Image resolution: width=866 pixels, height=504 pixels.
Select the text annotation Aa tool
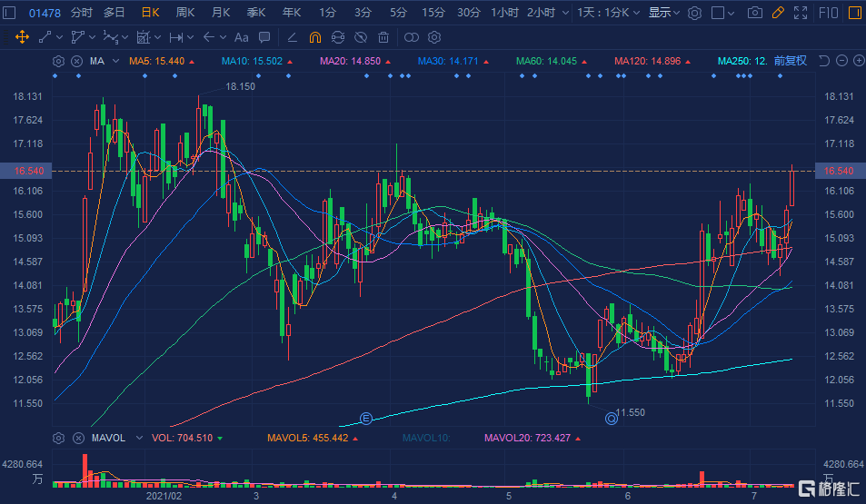coord(241,37)
